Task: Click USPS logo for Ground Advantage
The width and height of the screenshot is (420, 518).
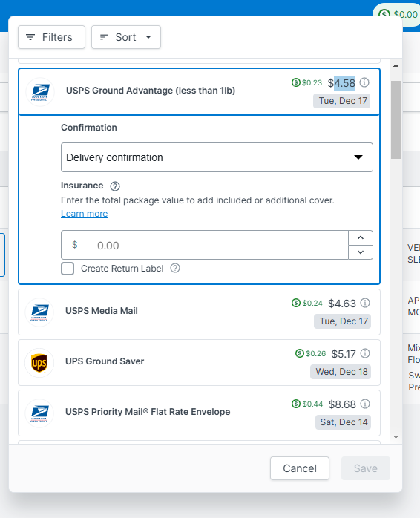Action: pos(40,92)
